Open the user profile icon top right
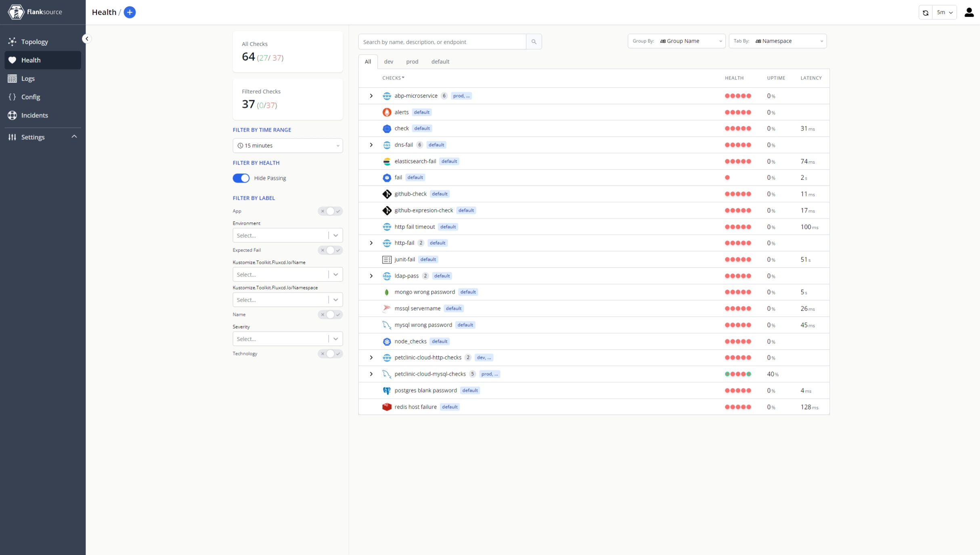The height and width of the screenshot is (555, 980). [x=969, y=12]
